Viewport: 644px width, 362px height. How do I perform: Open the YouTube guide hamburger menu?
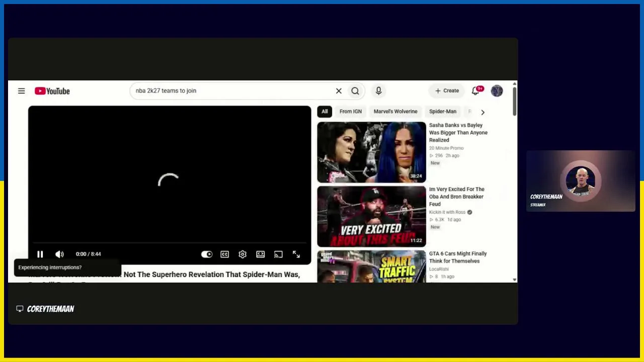click(x=21, y=91)
